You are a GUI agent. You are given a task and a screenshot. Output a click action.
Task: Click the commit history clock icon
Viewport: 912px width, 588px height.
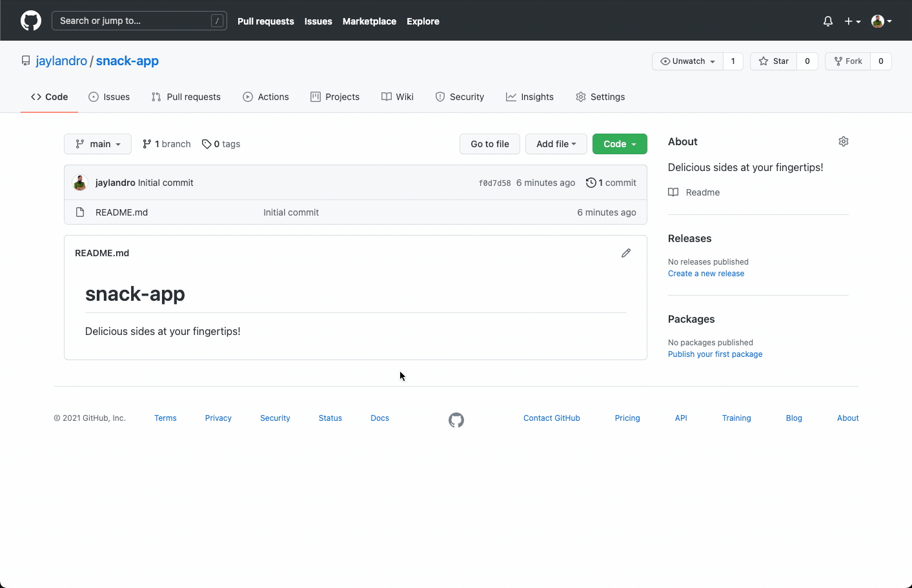(591, 183)
